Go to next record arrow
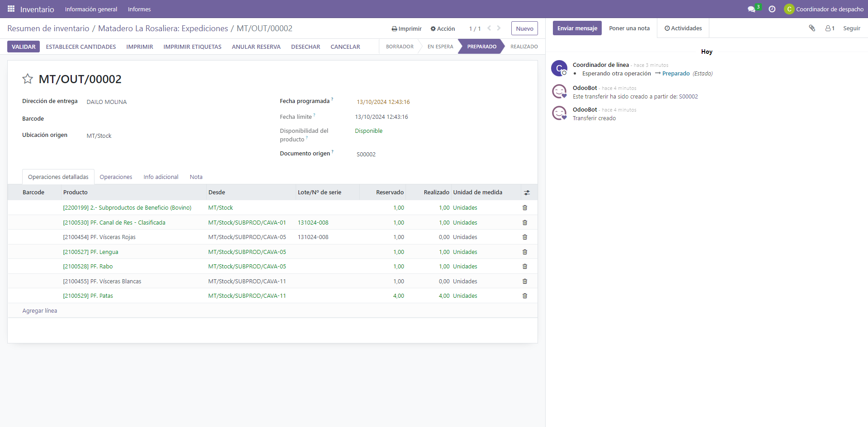Image resolution: width=868 pixels, height=427 pixels. 499,28
